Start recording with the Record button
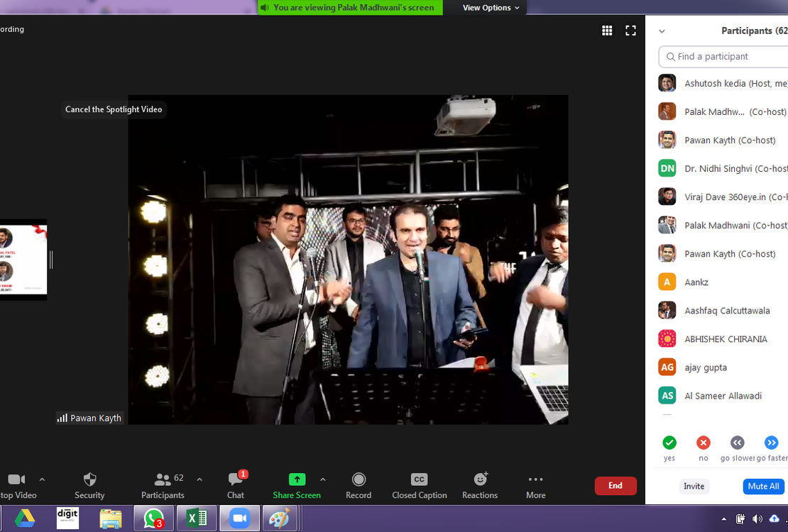788x532 pixels. click(x=359, y=485)
